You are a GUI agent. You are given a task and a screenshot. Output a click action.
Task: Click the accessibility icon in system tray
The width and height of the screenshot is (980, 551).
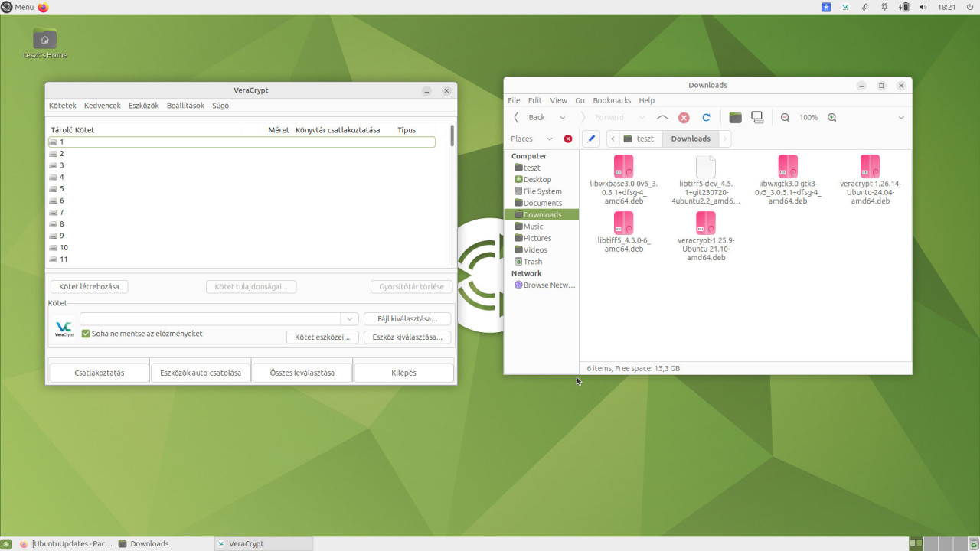coord(826,7)
